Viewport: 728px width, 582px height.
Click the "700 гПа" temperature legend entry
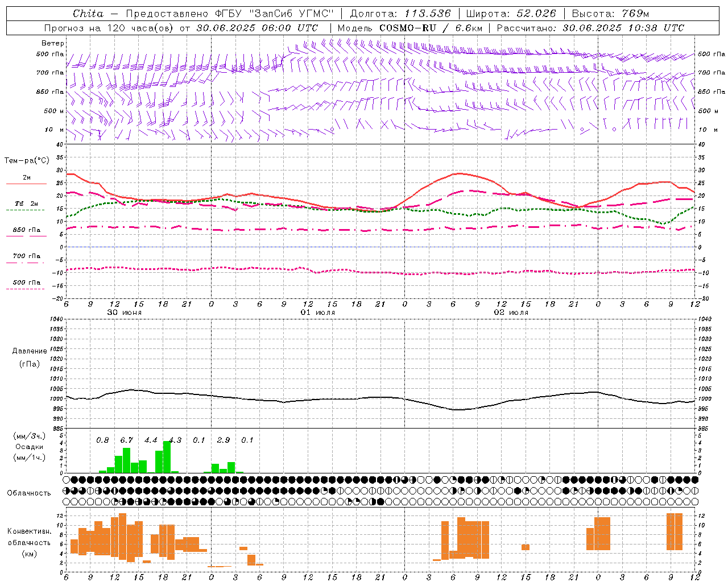26,256
